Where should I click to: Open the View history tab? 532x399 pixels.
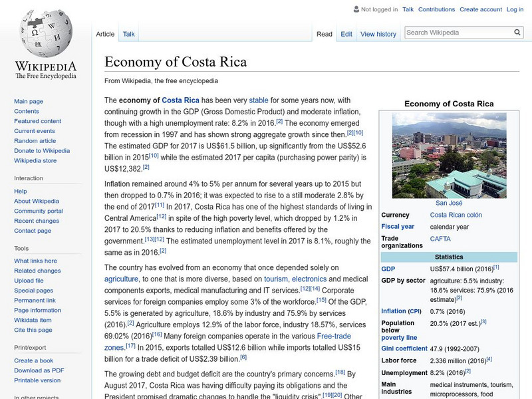tap(378, 34)
